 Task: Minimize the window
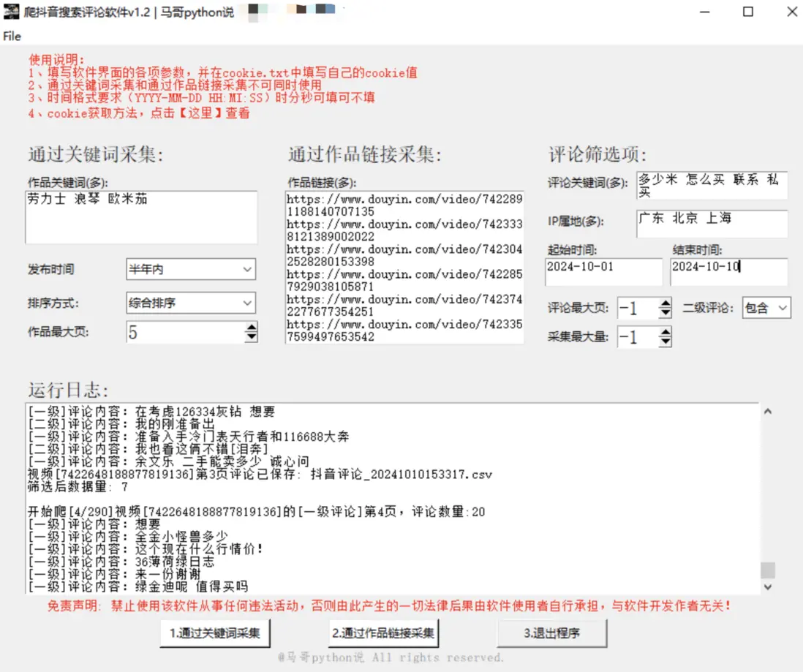pos(705,12)
